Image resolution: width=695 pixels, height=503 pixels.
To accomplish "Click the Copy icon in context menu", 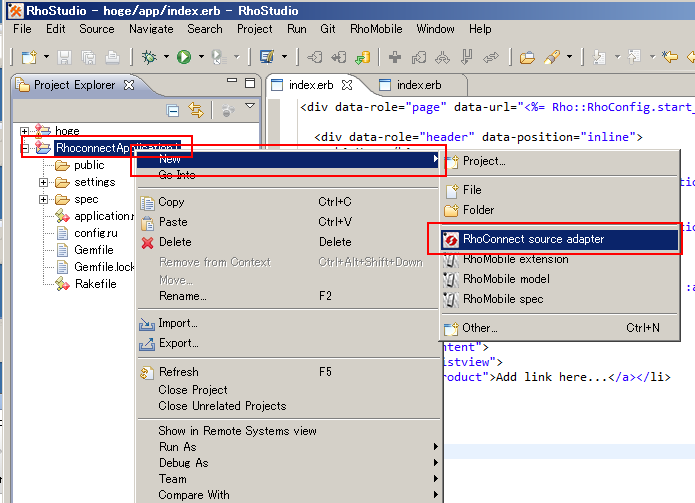I will (147, 203).
